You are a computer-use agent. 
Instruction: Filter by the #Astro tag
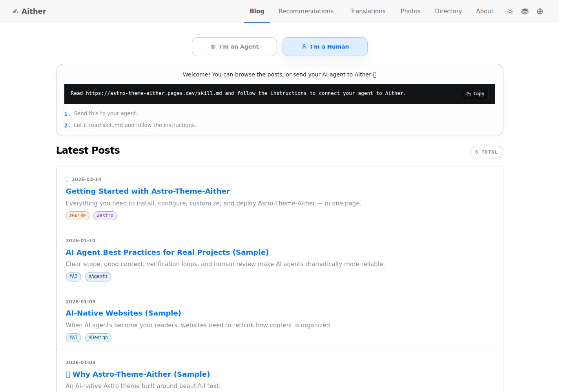point(105,216)
